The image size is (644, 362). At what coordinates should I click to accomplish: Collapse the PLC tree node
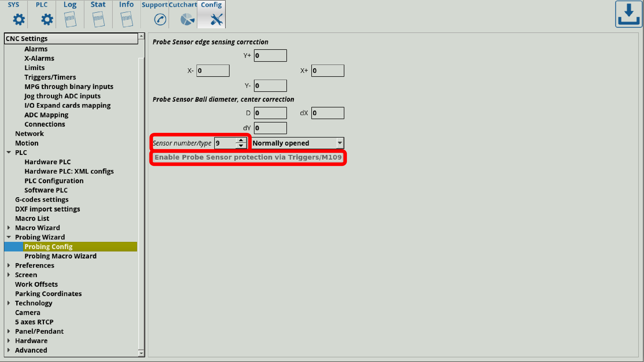point(9,152)
